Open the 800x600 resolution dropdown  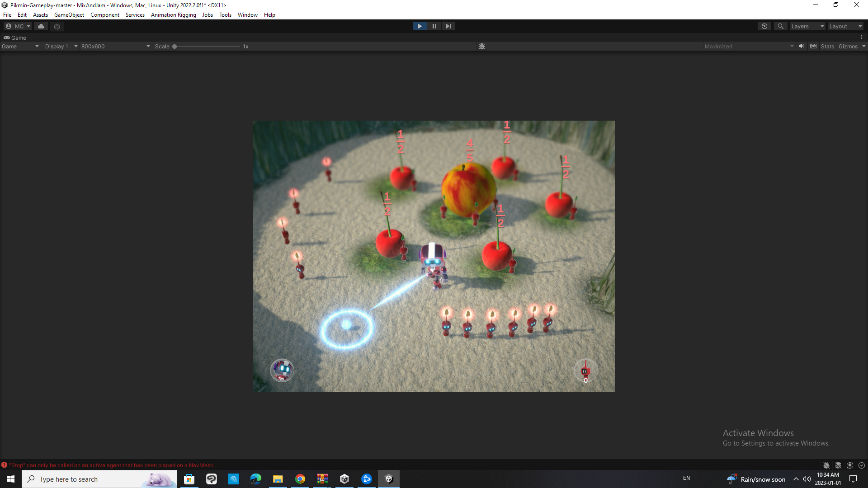115,46
